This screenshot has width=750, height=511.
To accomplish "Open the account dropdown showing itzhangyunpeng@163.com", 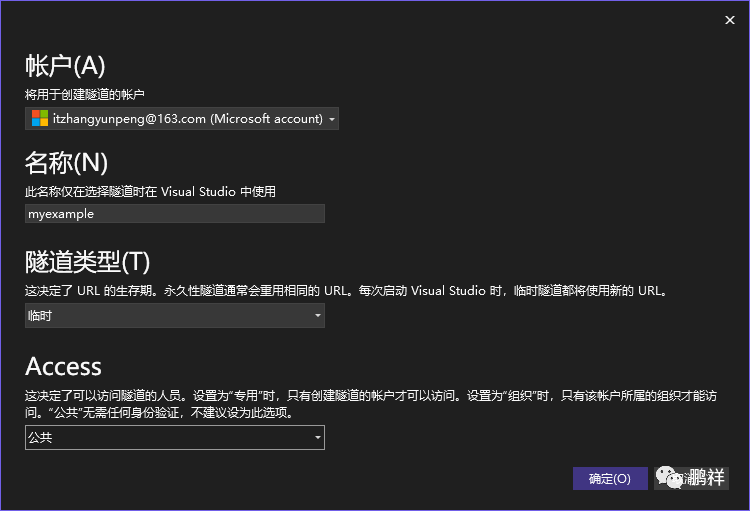I will (x=182, y=119).
